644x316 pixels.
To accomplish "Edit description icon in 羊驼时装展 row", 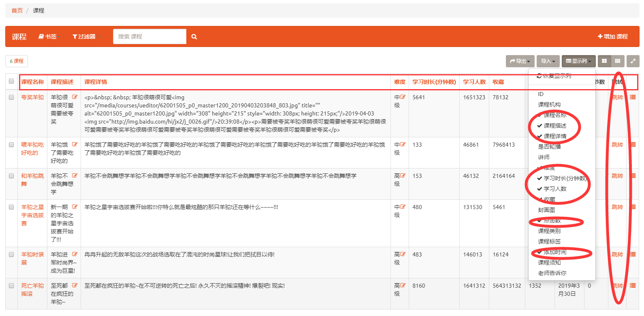I will [x=75, y=254].
